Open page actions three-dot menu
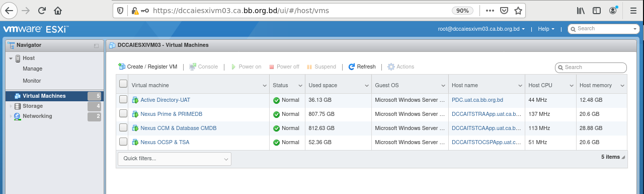The width and height of the screenshot is (644, 194). click(490, 10)
